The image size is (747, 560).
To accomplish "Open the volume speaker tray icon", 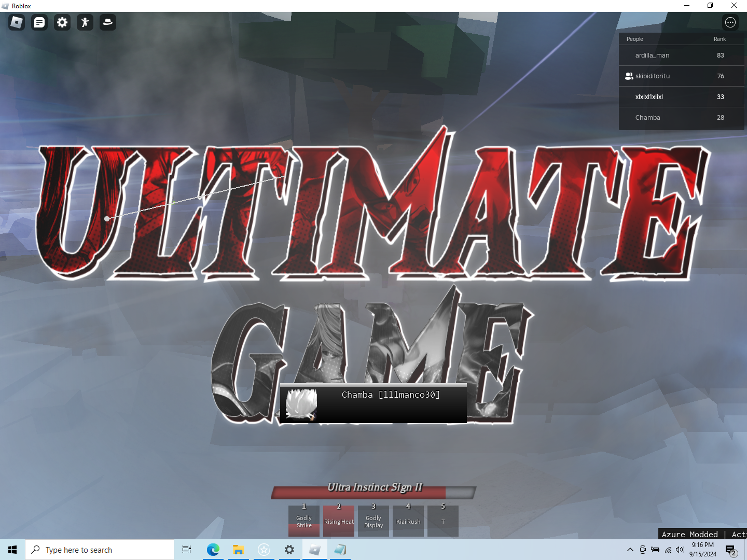I will (x=680, y=550).
